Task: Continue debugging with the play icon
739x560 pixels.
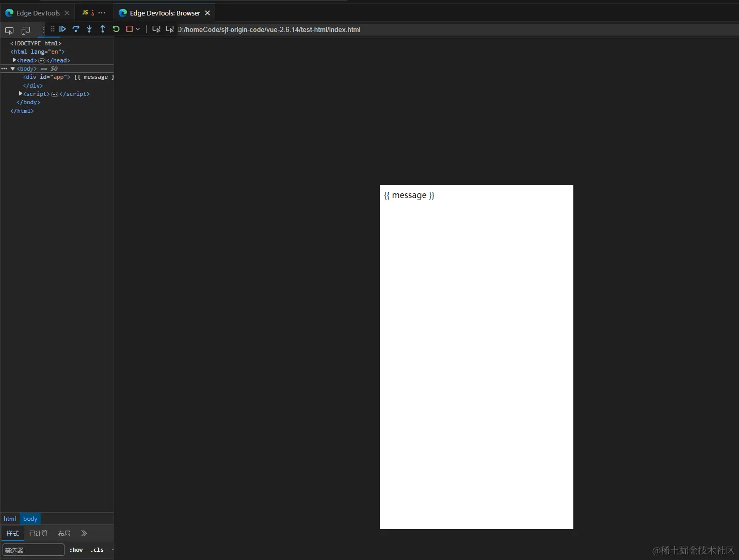Action: pos(62,29)
